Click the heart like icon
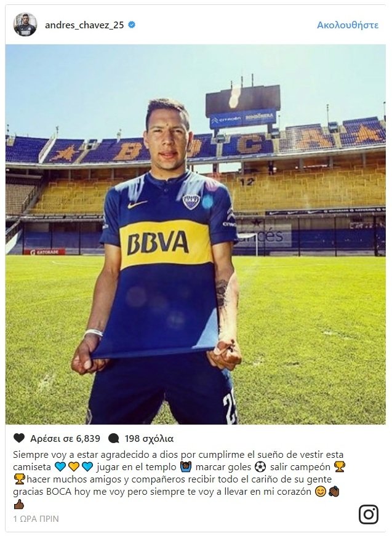The width and height of the screenshot is (392, 536). [x=19, y=438]
